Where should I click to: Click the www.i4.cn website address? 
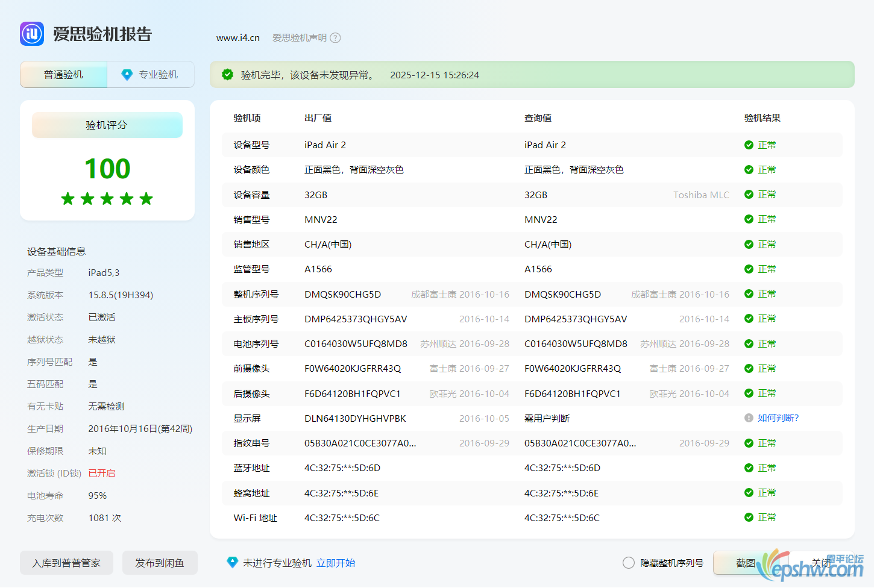(238, 38)
